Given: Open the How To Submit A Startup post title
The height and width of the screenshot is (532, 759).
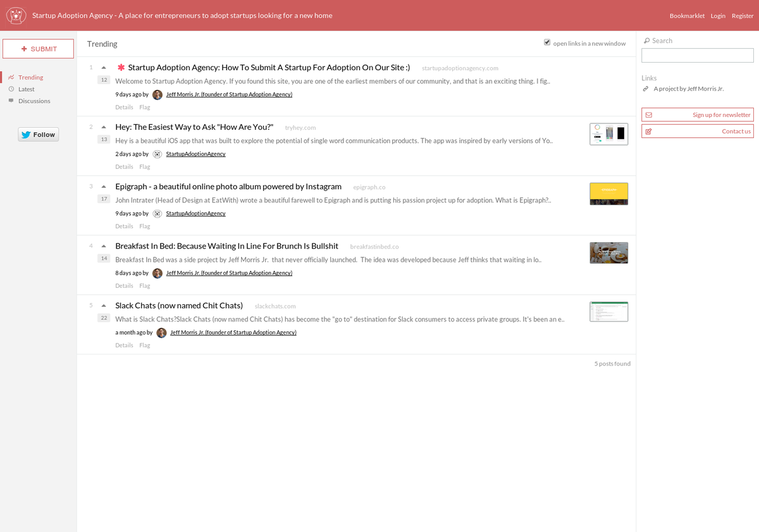Looking at the screenshot, I should point(269,67).
